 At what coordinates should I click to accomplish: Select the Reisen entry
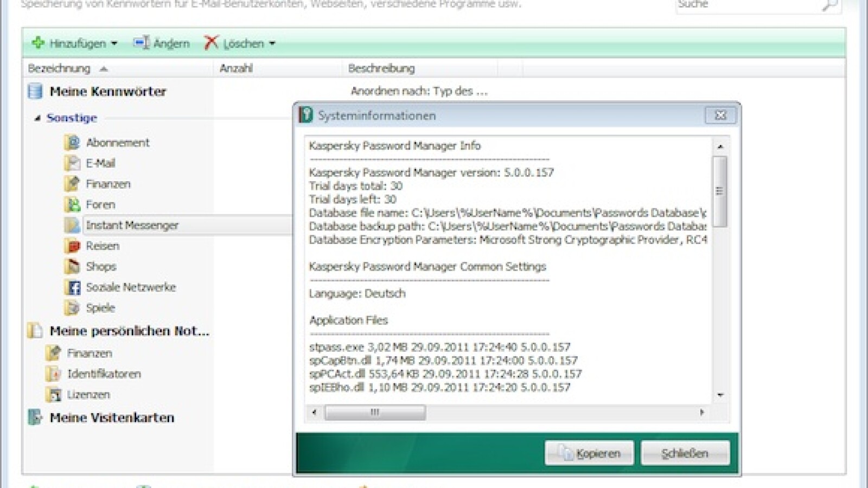click(x=103, y=246)
